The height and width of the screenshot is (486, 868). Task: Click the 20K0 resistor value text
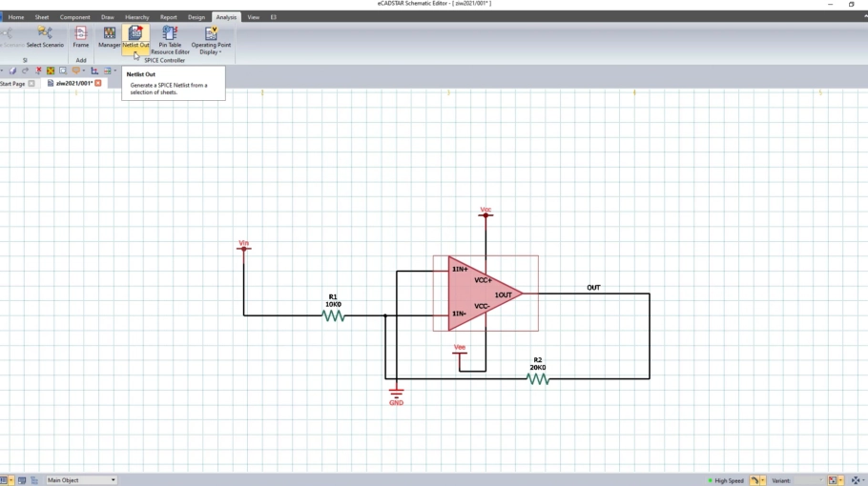coord(538,367)
